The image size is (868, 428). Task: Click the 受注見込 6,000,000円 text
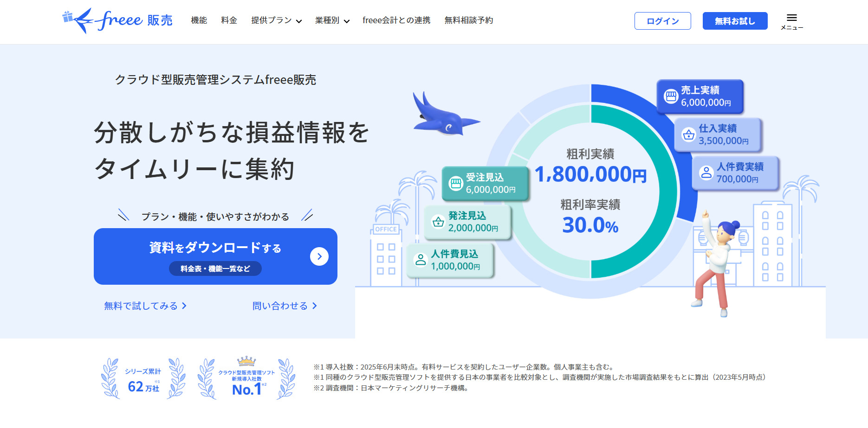point(491,184)
